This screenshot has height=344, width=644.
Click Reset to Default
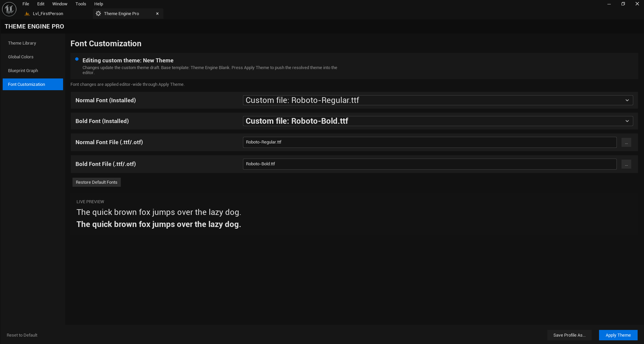click(x=22, y=335)
